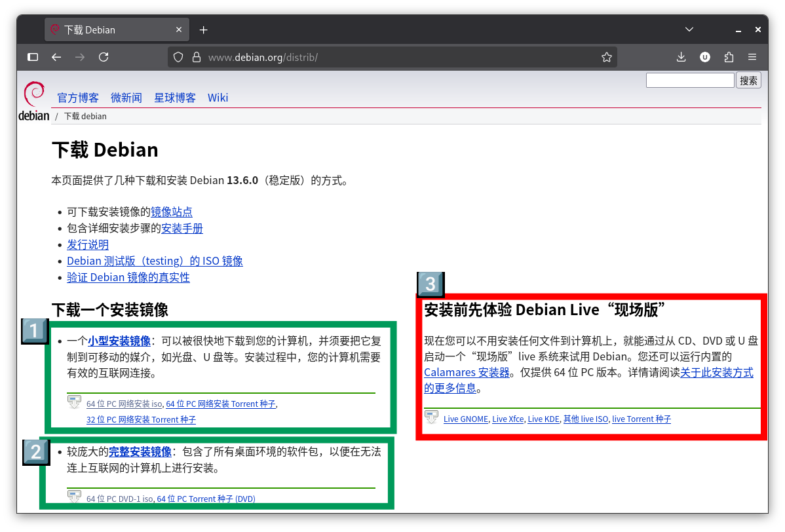Open the 星球博客 navigation link
The width and height of the screenshot is (785, 532).
(175, 98)
